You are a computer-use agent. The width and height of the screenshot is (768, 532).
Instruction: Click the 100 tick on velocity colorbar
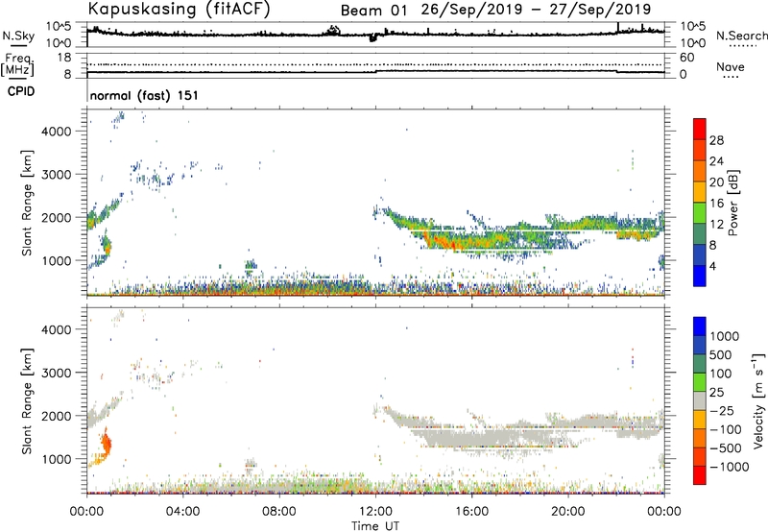click(721, 374)
